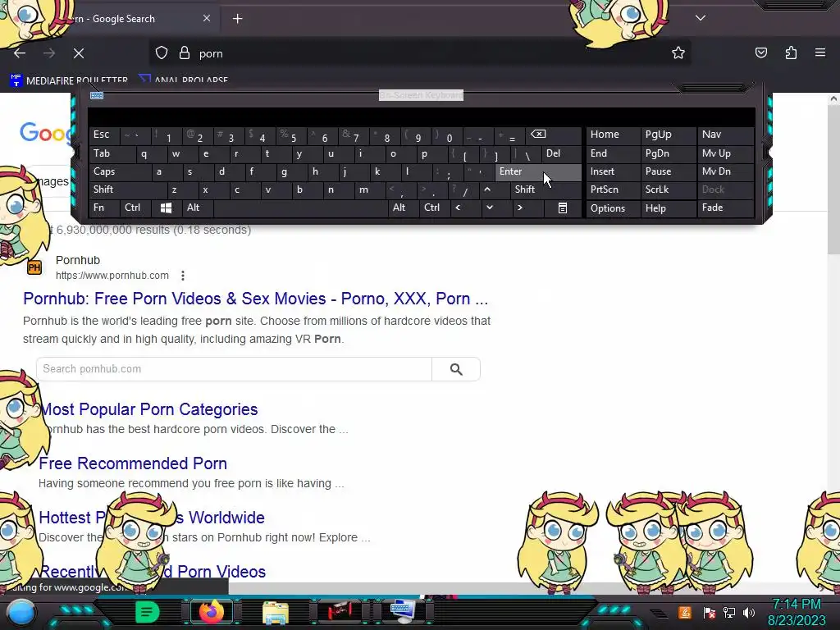Toggle the right Shift key

546,189
